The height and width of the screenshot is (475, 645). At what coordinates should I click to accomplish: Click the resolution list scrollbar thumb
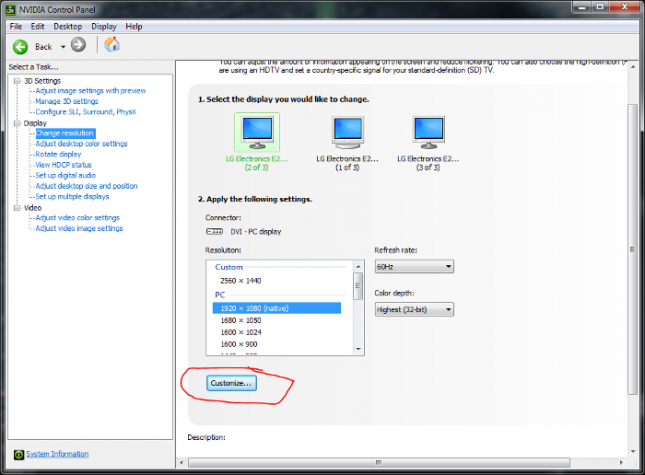[358, 286]
